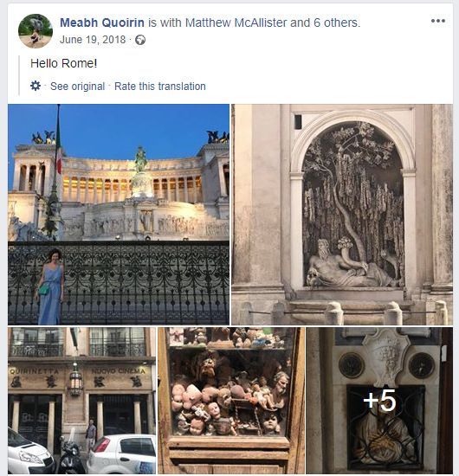Open the Altare della Patria monument photo
Screen dimensions: 459x476
tap(119, 215)
